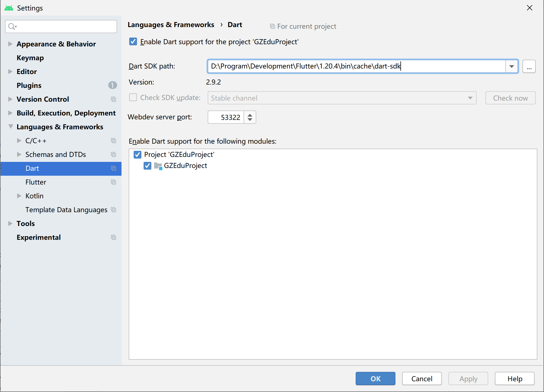The width and height of the screenshot is (544, 392).
Task: Click the OK button
Action: (375, 378)
